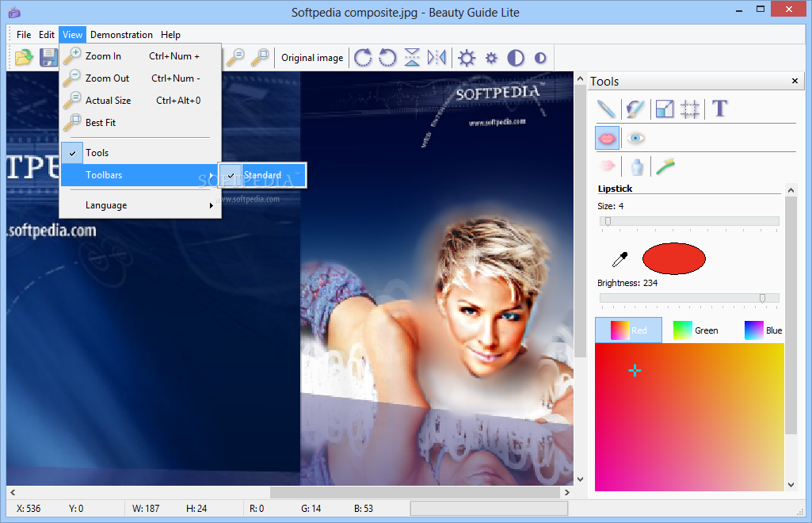Close the open View menu
The height and width of the screenshot is (523, 812).
pyautogui.click(x=73, y=35)
